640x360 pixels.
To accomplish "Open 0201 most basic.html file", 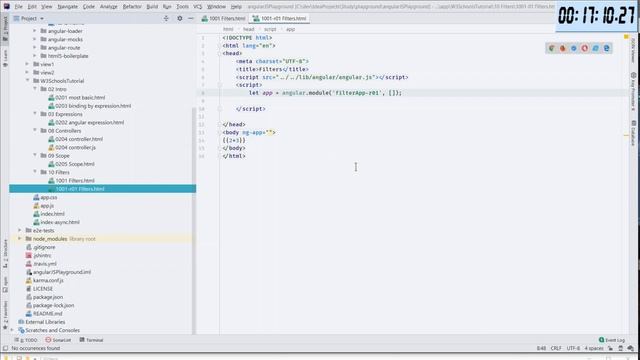I will [x=77, y=98].
